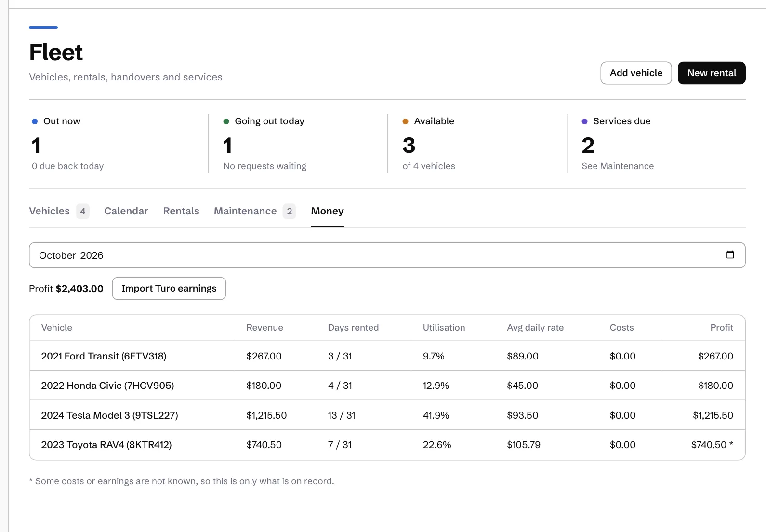Screen dimensions: 766x532
Task: Click the Costs column header
Action: (621, 328)
